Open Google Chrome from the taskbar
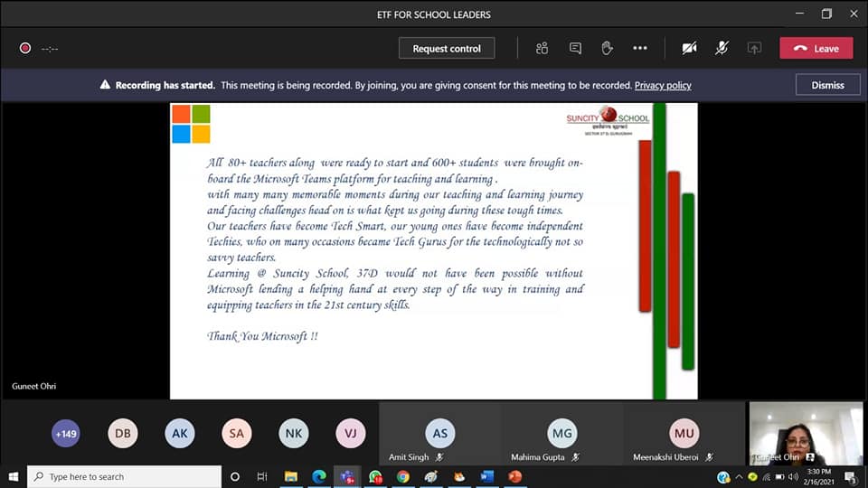 pos(403,476)
